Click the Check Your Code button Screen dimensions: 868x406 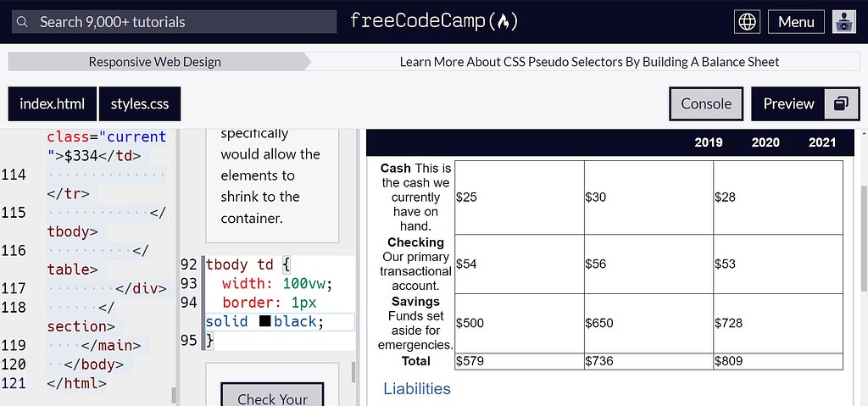pos(272,394)
